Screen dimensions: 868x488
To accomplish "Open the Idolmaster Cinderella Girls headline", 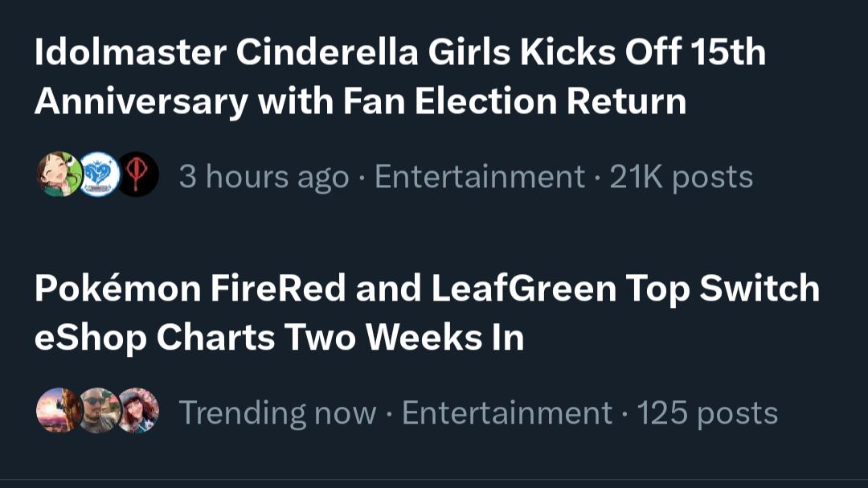I will (x=399, y=76).
